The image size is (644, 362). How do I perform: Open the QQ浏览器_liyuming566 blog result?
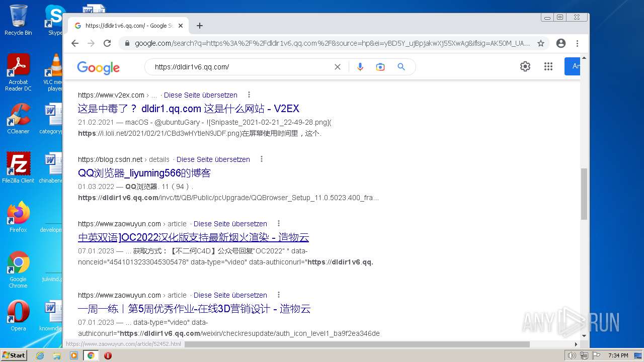(x=144, y=173)
